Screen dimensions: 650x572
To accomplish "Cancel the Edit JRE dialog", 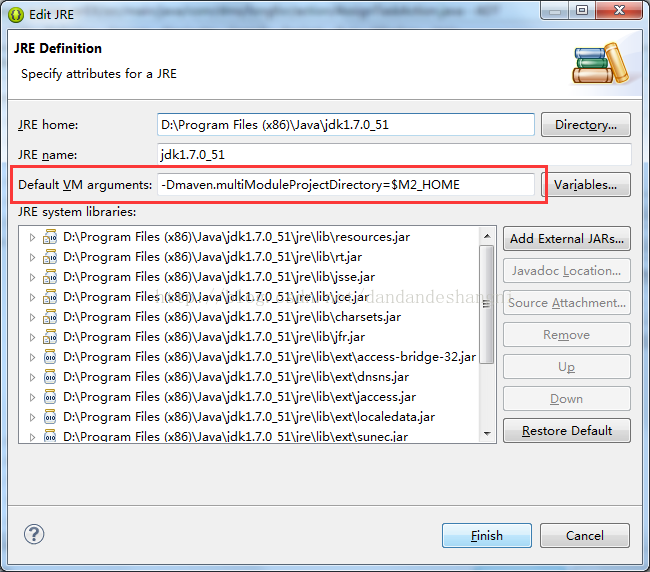I will [585, 536].
